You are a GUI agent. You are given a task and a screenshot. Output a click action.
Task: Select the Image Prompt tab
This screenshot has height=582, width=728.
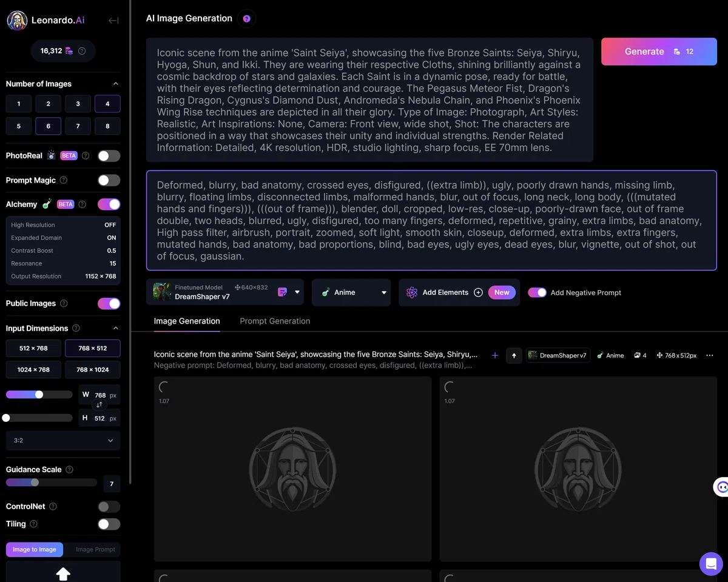[x=95, y=550]
